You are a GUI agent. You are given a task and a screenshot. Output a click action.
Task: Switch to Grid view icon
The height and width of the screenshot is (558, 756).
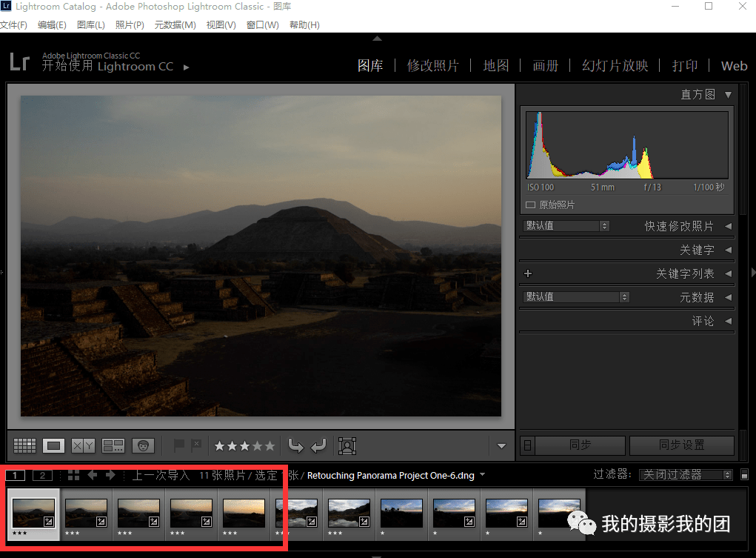click(24, 445)
